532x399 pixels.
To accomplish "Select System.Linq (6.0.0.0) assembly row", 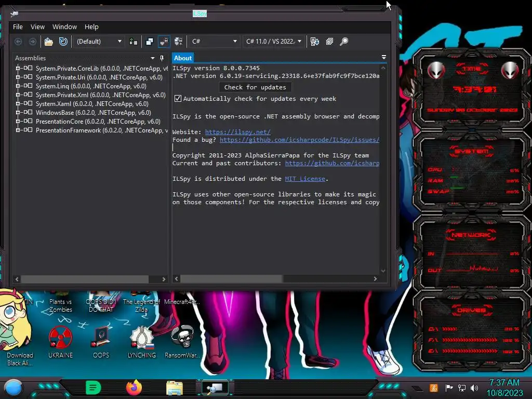I will click(91, 86).
